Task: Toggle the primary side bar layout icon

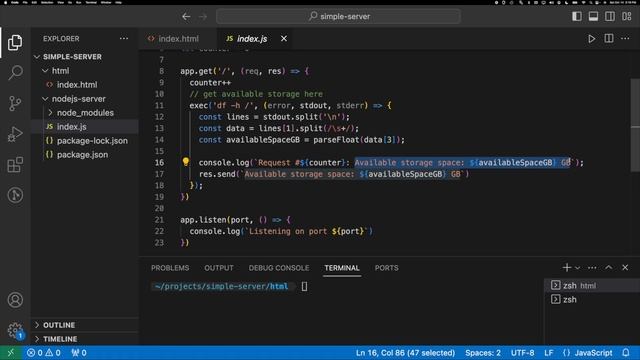Action: [577, 16]
